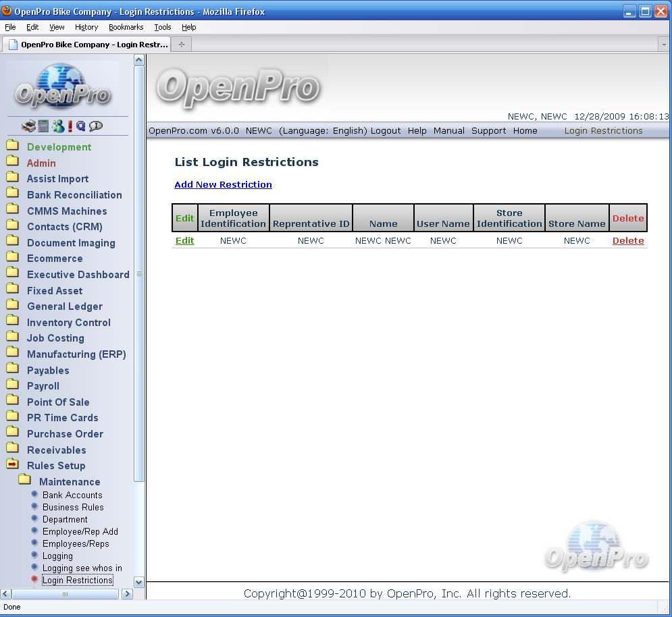Image resolution: width=672 pixels, height=617 pixels.
Task: Open the Bookmarks menu
Action: tap(126, 27)
